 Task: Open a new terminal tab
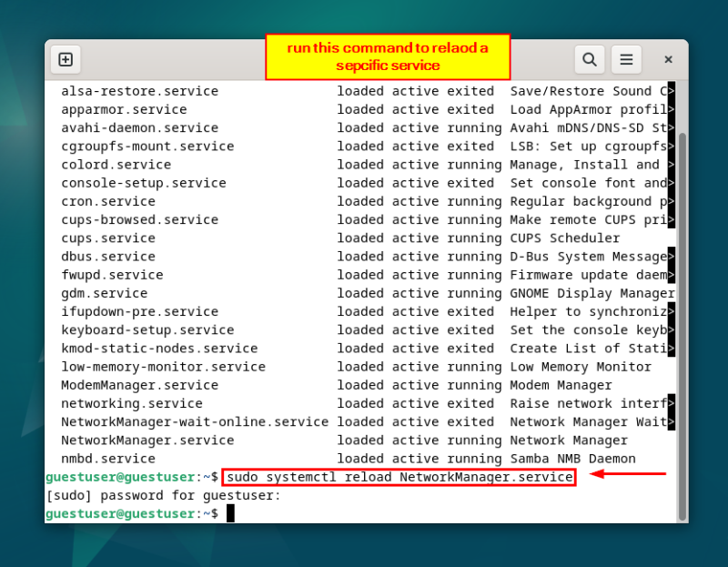pyautogui.click(x=65, y=58)
